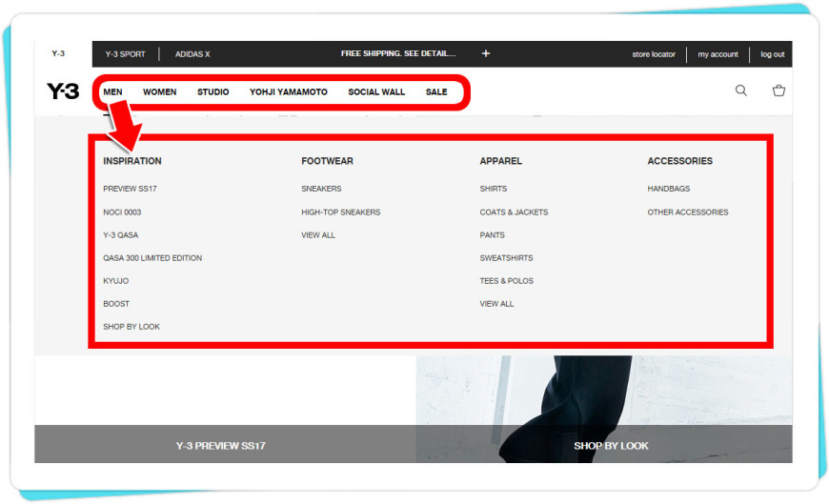This screenshot has width=829, height=504.
Task: Choose KYUJO from the list
Action: point(116,281)
